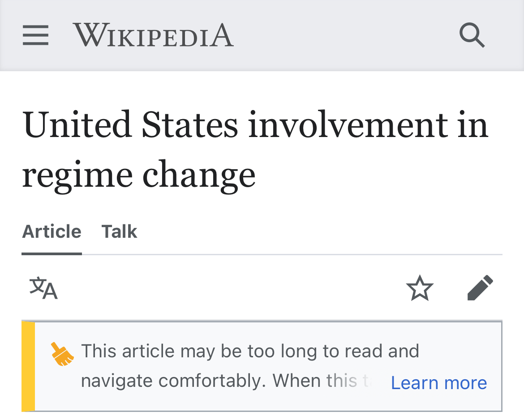Click the words "regime change" in title
524x420 pixels.
pos(139,175)
